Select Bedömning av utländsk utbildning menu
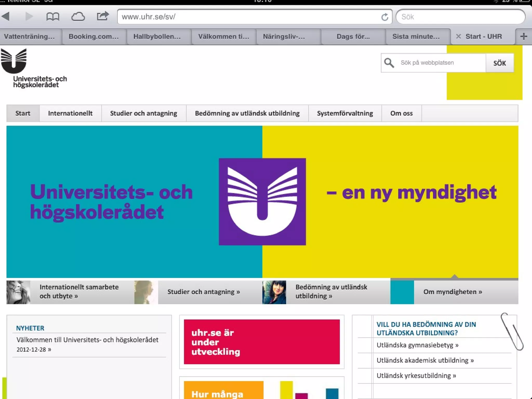 (247, 113)
